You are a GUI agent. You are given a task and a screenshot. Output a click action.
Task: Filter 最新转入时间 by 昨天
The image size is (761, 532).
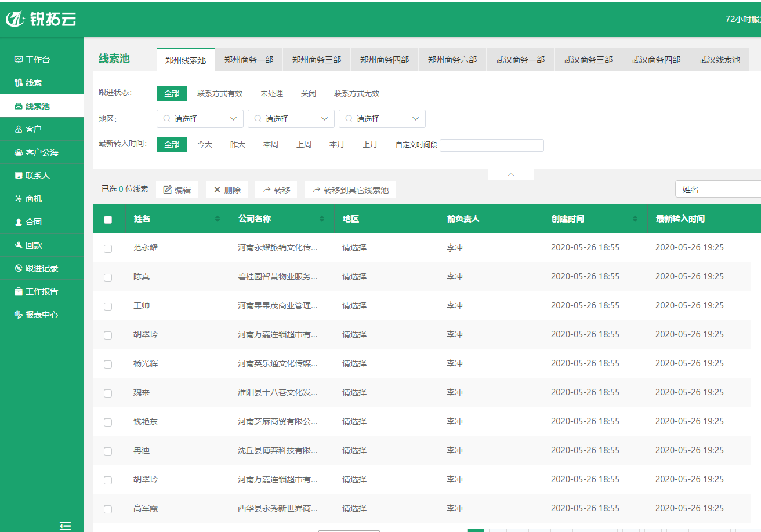coord(238,144)
